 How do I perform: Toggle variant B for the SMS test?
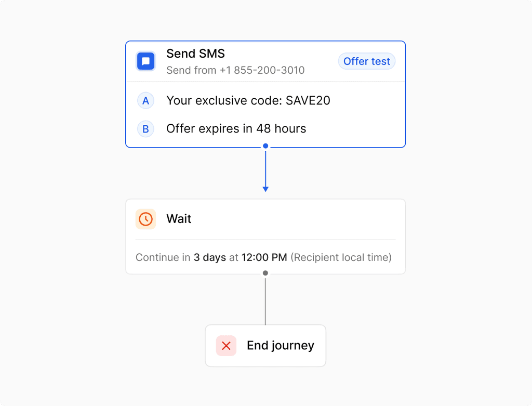pos(145,128)
